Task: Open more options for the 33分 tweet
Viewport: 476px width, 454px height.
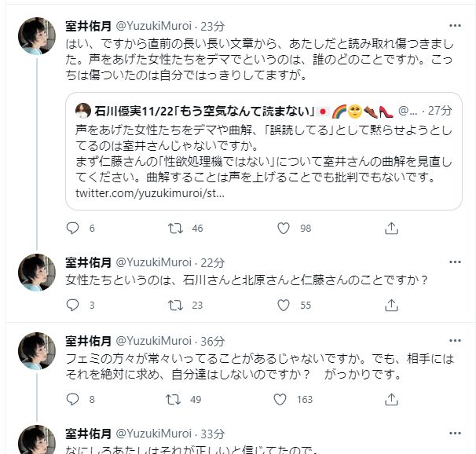Action: coord(455,433)
